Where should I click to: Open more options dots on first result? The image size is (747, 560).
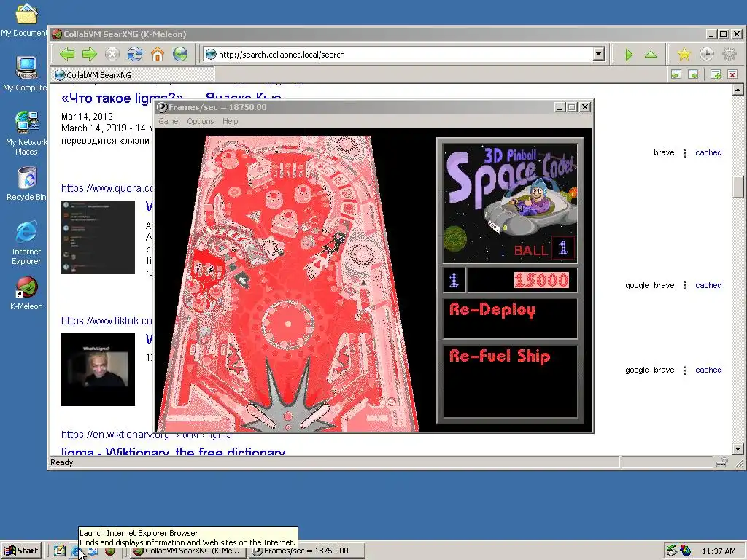tap(684, 153)
